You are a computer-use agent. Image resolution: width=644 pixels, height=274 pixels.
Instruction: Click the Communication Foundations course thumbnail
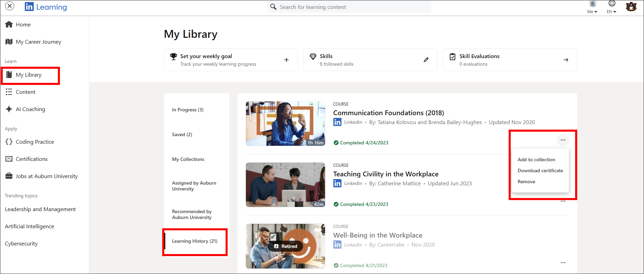285,123
